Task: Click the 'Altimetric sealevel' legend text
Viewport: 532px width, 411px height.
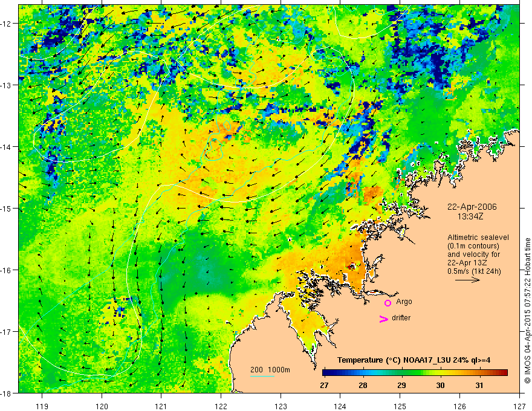Action: pyautogui.click(x=478, y=238)
